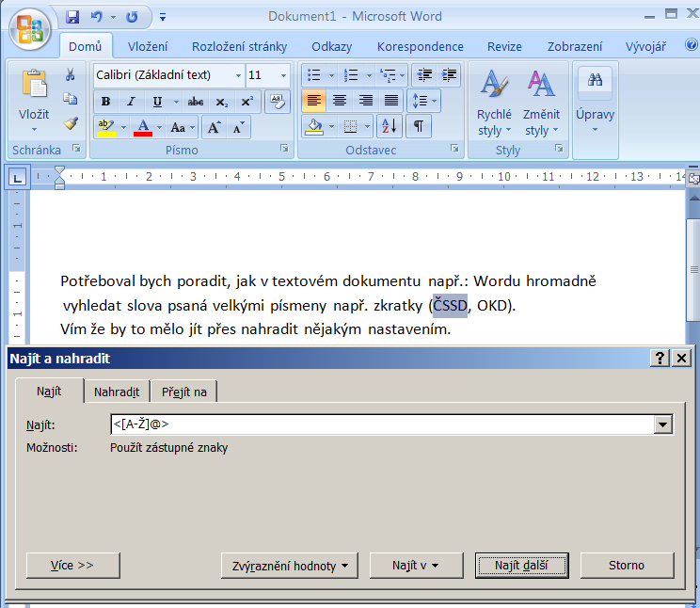Viewport: 700px width, 608px height.
Task: Click the Najít další button
Action: tap(521, 565)
